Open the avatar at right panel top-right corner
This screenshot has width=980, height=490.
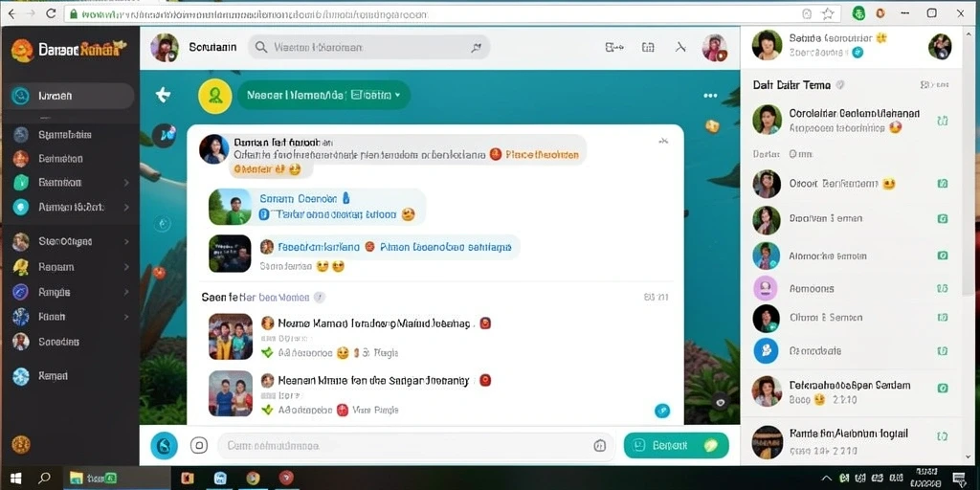coord(940,46)
